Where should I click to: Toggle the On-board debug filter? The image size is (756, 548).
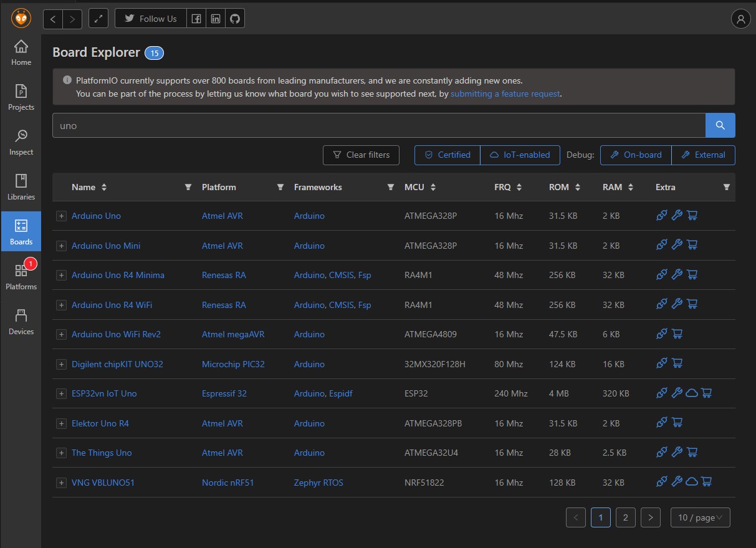point(636,155)
